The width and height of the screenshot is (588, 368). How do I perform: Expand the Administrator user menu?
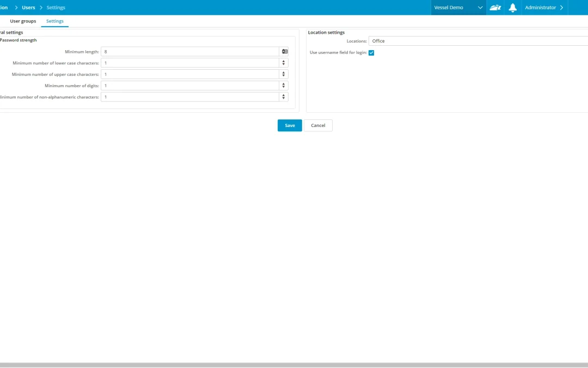click(x=544, y=8)
